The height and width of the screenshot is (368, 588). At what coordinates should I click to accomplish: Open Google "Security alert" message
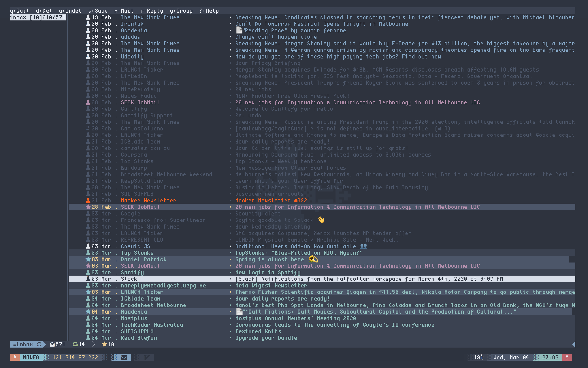tap(322, 213)
